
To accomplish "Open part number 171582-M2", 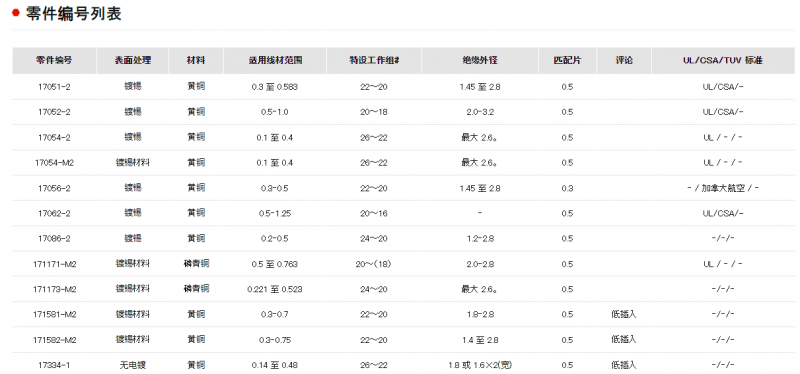I will tap(54, 340).
